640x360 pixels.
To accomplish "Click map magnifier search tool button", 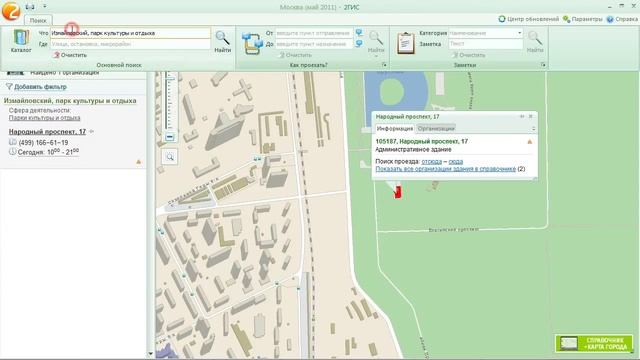I will [x=170, y=157].
